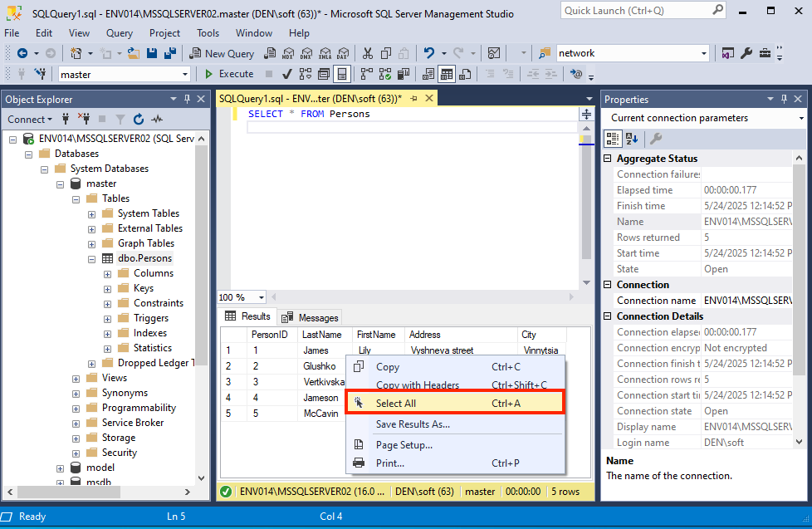Toggle Results to Text icon
Viewport: 812px width, 529px height.
pyautogui.click(x=428, y=74)
